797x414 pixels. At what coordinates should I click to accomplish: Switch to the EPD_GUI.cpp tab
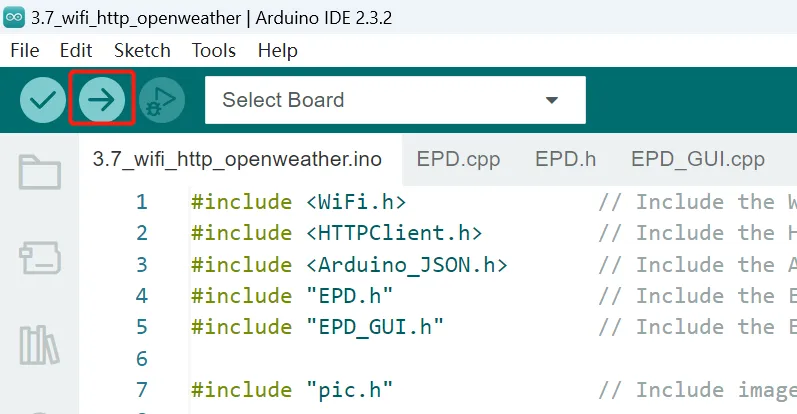tap(698, 159)
